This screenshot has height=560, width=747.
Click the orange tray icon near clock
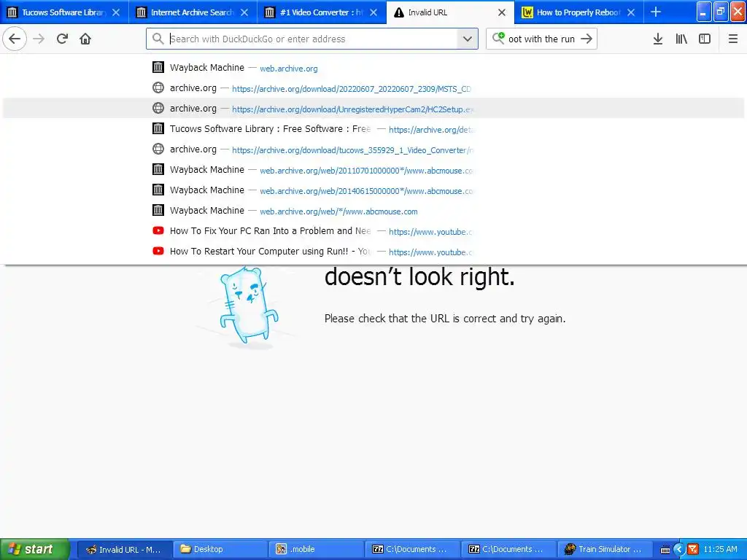tap(693, 550)
